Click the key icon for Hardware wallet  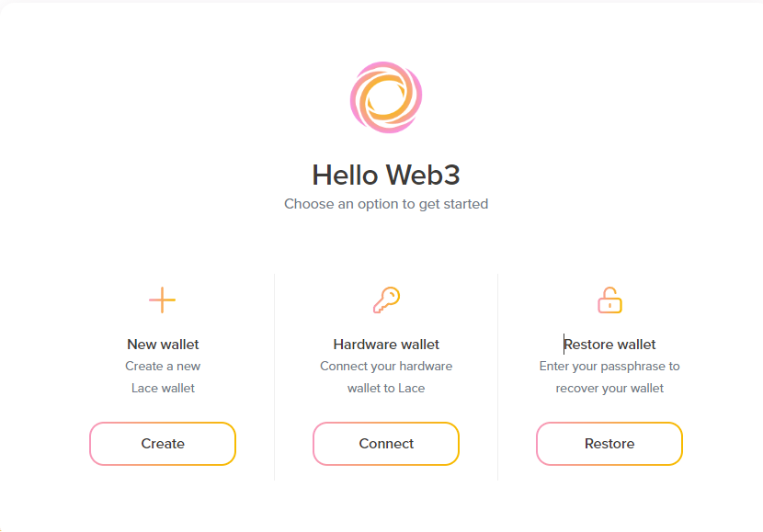coord(386,300)
